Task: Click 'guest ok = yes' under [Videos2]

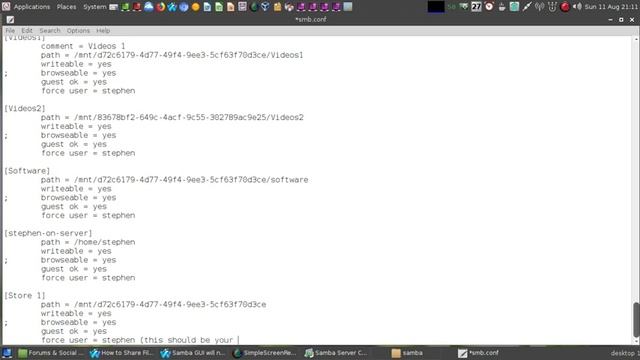Action: (73, 144)
